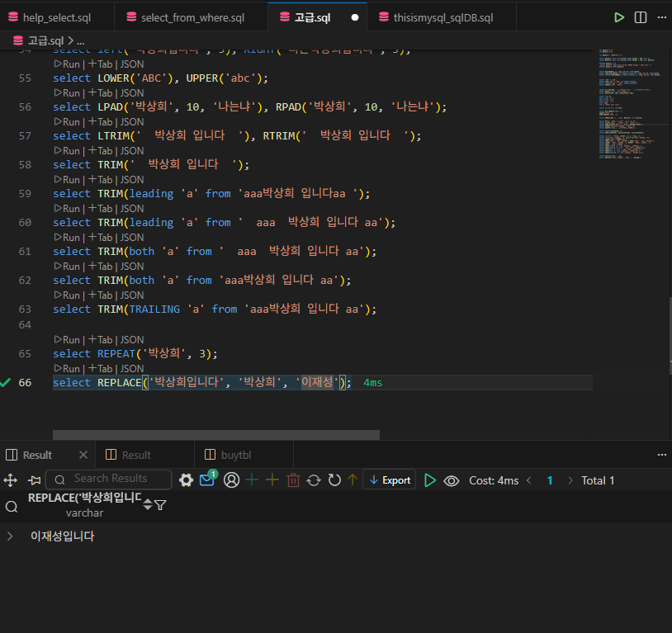Screen dimensions: 672x633
Task: Click the horizontal editor scrollbar
Action: tap(216, 435)
